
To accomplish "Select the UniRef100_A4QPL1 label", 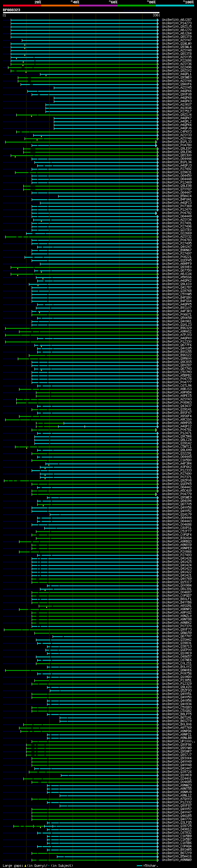I will [x=177, y=74].
